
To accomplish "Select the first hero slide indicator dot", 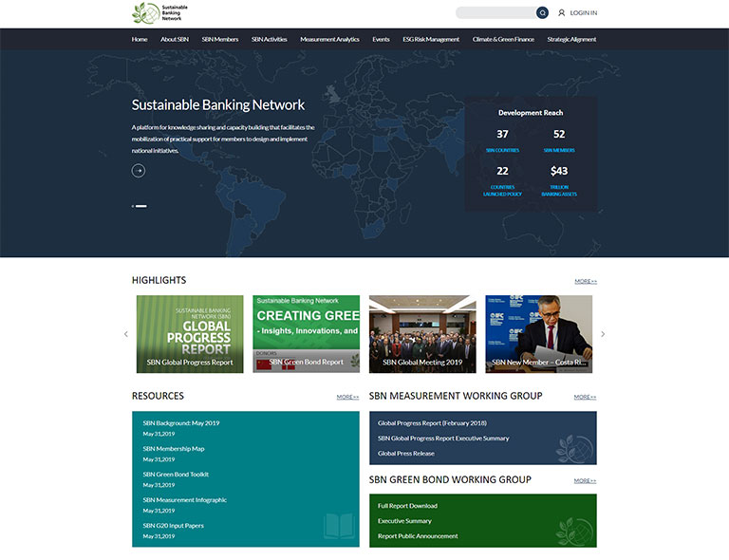I will tap(133, 206).
